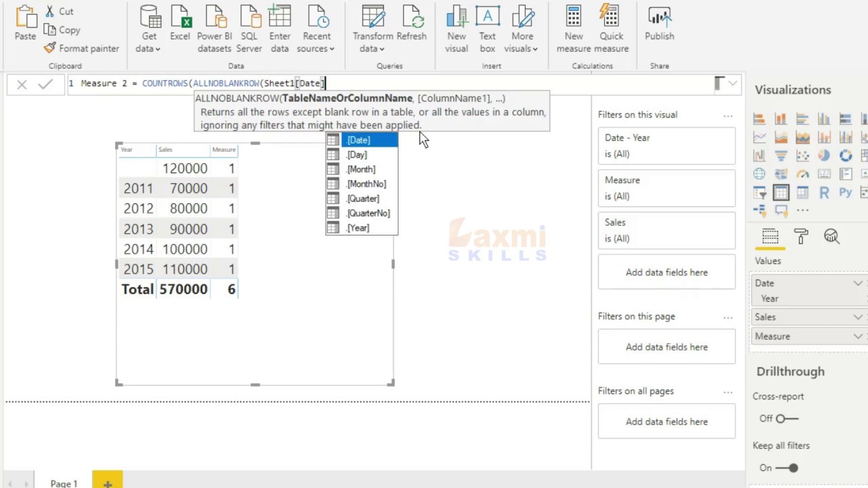Screen dimensions: 868x488
Task: Select the globe map visual
Action: click(759, 174)
